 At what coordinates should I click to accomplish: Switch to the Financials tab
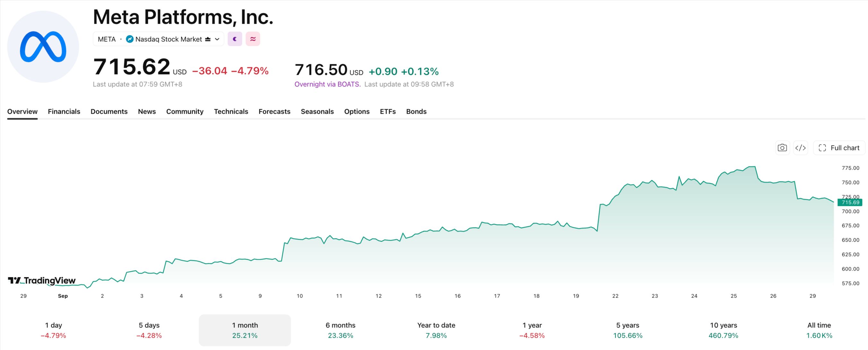[x=64, y=112]
